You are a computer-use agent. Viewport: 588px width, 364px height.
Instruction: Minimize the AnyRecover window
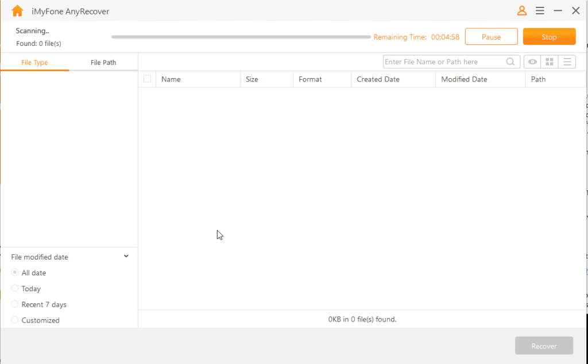558,11
